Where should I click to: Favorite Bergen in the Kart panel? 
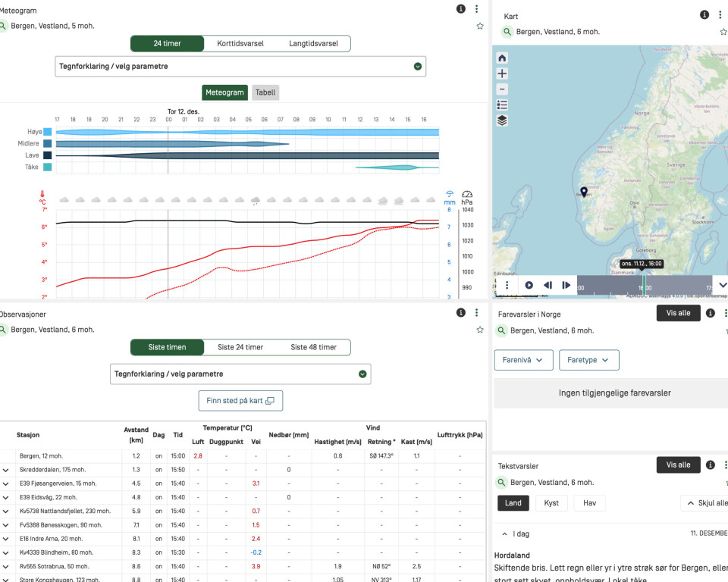(x=723, y=32)
